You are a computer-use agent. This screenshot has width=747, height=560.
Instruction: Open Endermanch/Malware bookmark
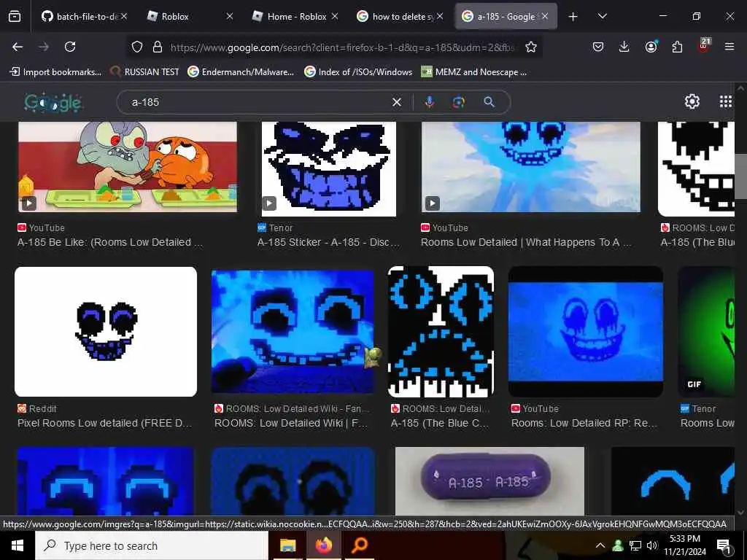click(x=241, y=72)
